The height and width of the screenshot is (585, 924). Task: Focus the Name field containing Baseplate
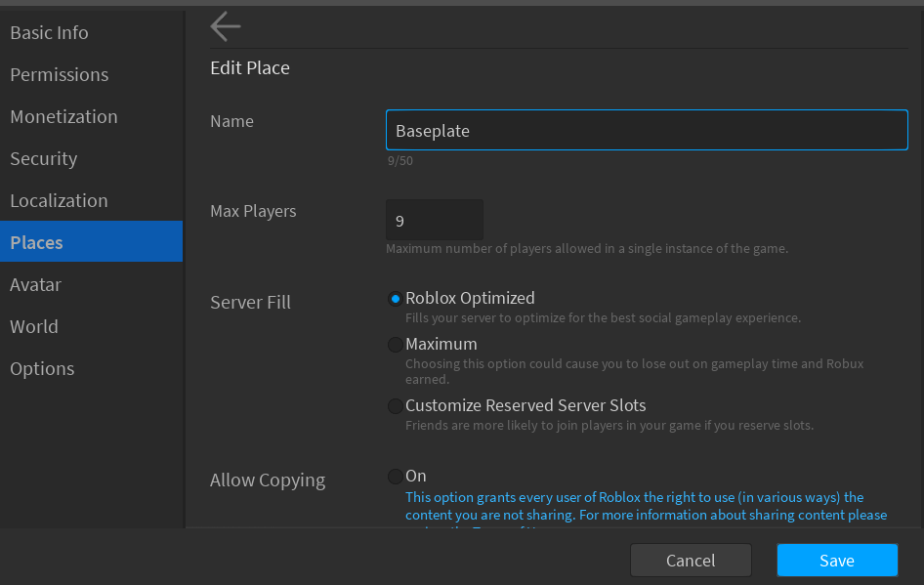pos(647,130)
